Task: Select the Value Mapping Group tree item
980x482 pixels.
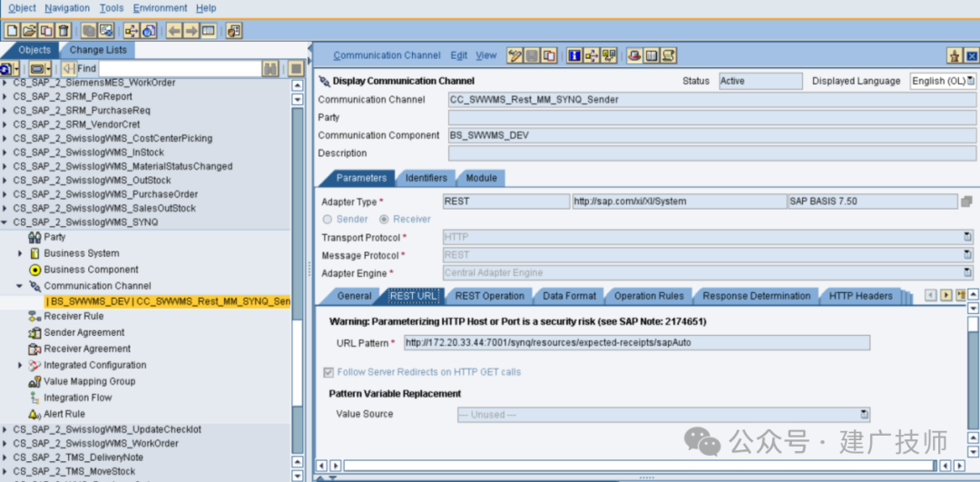Action: 91,381
